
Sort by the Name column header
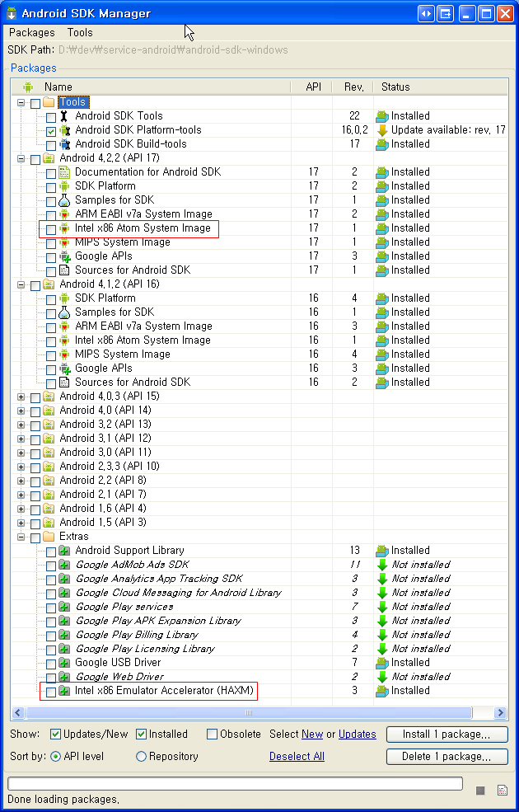[152, 87]
